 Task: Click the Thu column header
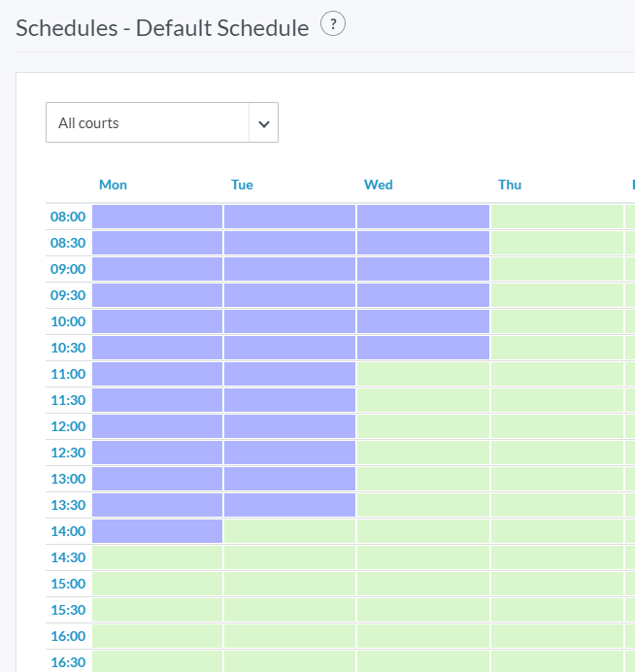coord(510,185)
